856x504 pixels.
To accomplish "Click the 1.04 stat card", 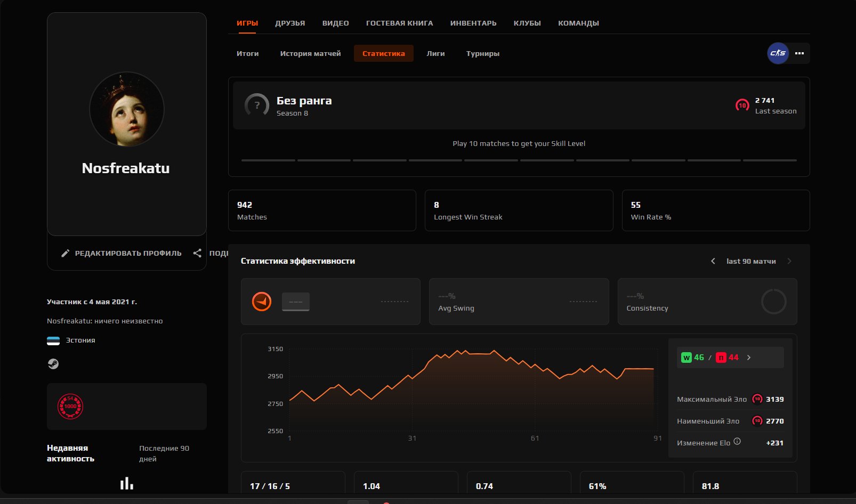I will pos(406,482).
